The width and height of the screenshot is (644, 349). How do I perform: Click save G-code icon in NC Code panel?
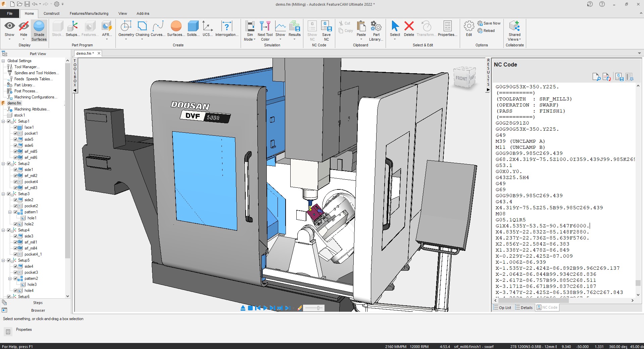click(x=619, y=77)
